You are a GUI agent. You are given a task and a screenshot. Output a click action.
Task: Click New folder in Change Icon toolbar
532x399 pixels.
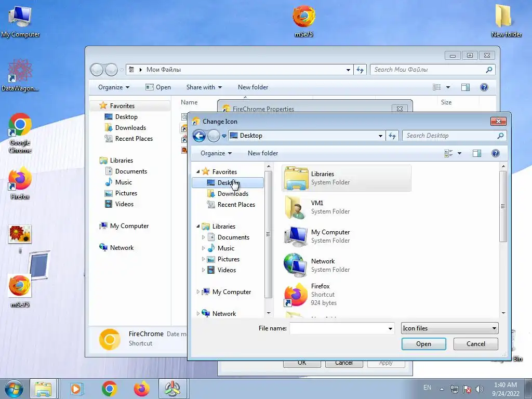pyautogui.click(x=262, y=153)
